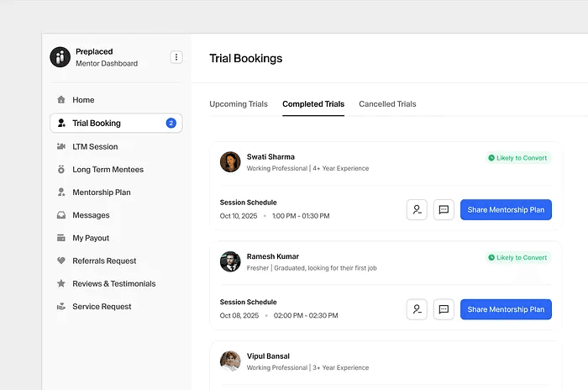Click the Mentorship Plan icon

[61, 192]
